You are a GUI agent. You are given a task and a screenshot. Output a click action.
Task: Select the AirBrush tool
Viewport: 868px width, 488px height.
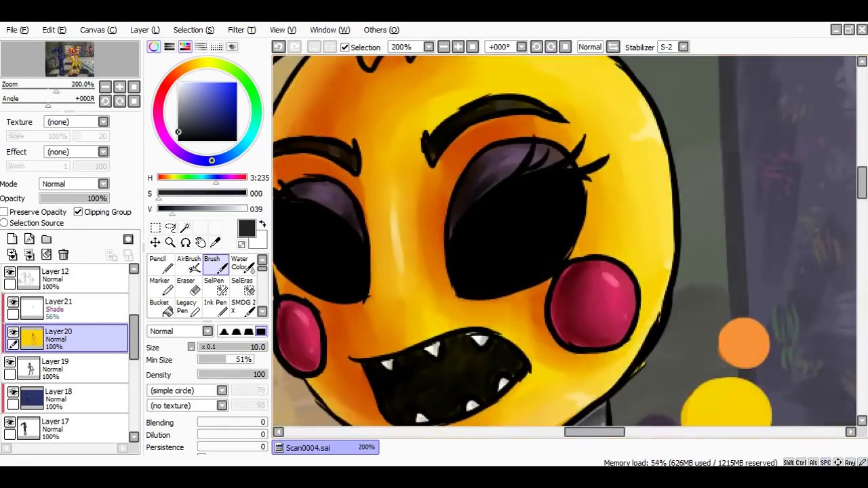click(x=188, y=264)
